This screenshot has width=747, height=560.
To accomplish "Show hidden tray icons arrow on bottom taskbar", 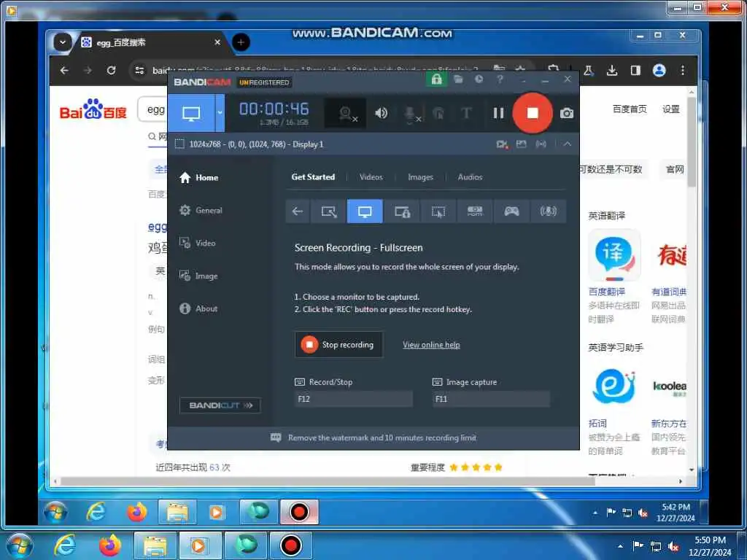I will click(x=620, y=546).
